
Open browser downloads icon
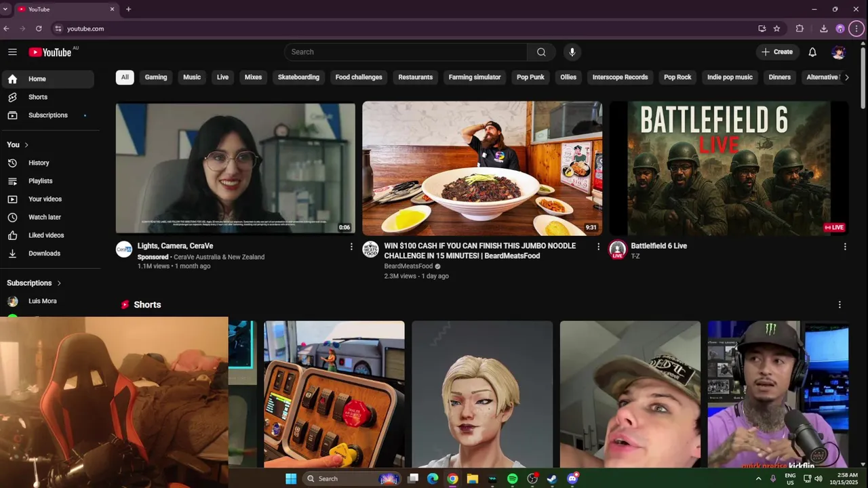tap(823, 28)
